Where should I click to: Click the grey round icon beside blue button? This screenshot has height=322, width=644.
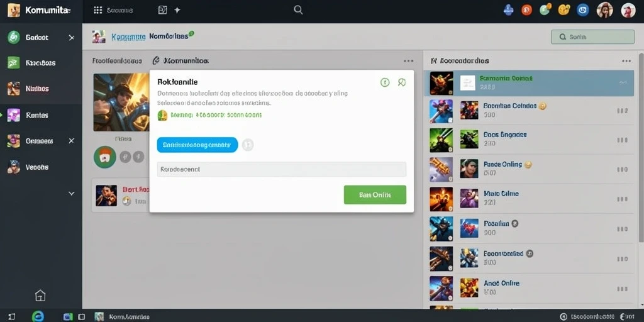click(x=248, y=145)
